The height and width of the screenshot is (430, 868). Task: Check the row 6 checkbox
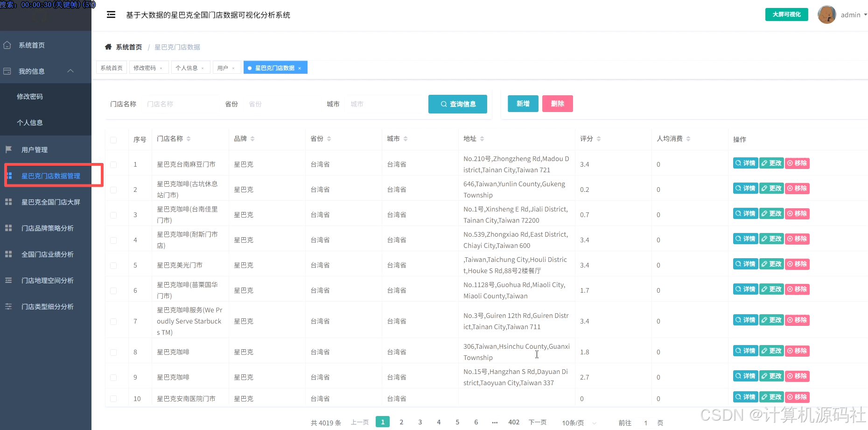click(x=113, y=291)
